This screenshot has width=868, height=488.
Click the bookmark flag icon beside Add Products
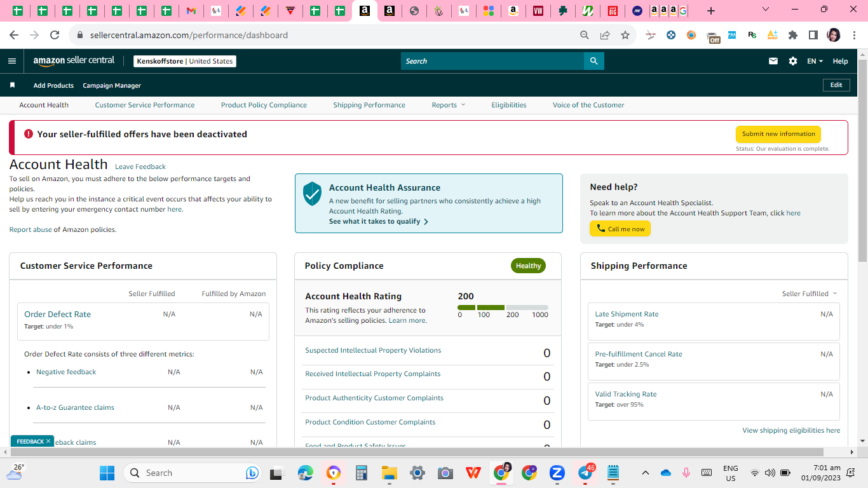tap(12, 85)
